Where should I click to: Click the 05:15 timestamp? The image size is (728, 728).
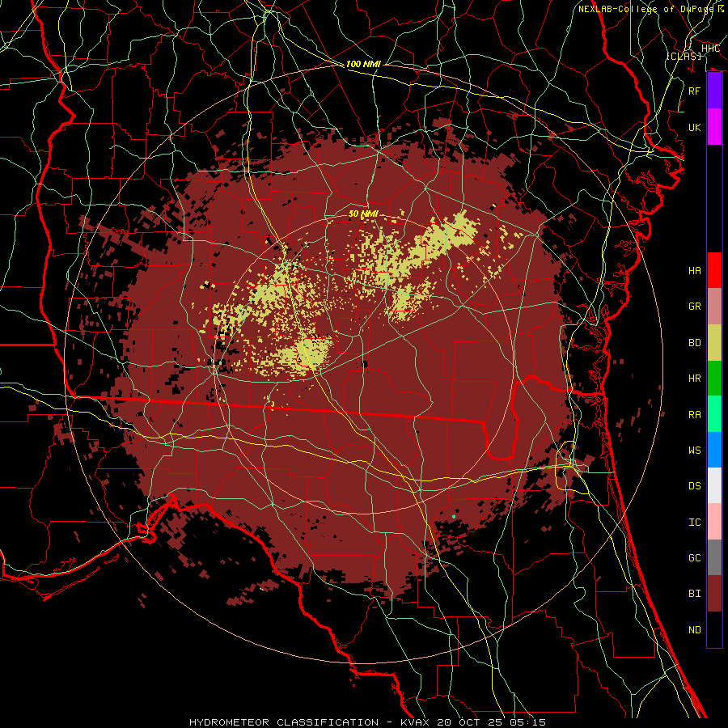coord(527,722)
